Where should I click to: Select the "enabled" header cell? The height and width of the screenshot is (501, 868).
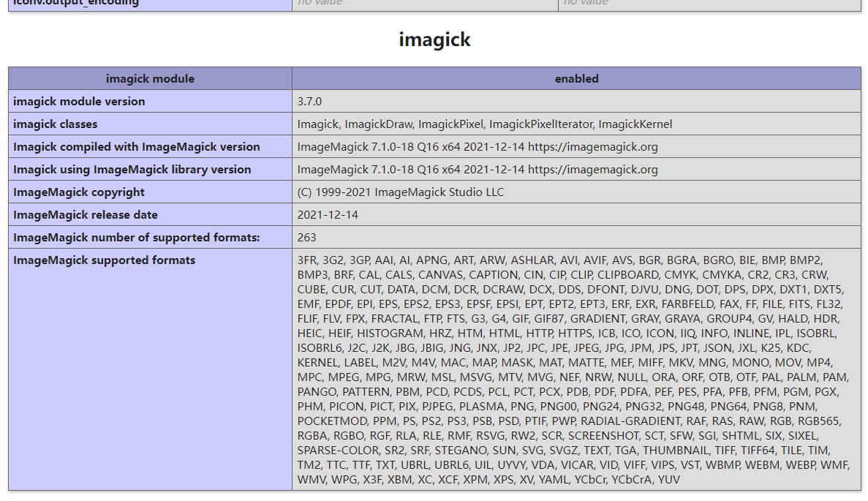(576, 78)
